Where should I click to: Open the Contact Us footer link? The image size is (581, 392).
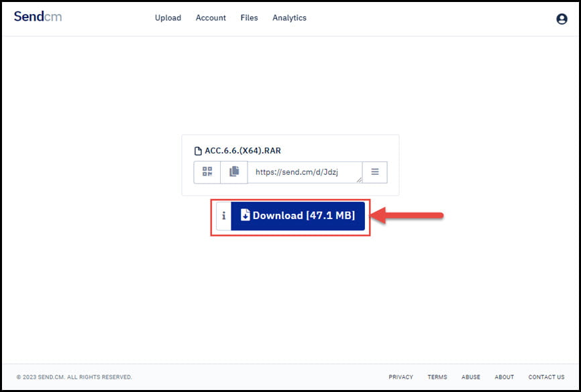pos(546,377)
